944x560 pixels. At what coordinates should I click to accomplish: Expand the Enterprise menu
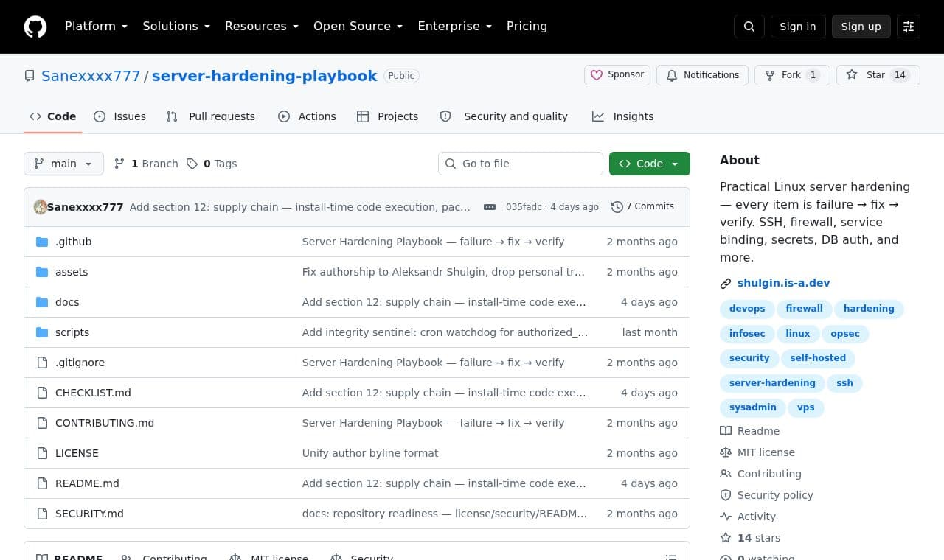[x=454, y=27]
